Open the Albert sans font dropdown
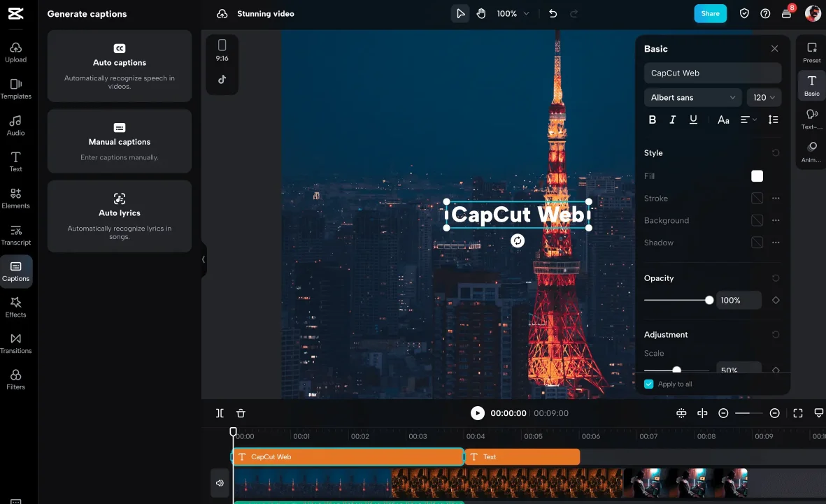Viewport: 826px width, 504px height. click(x=692, y=97)
